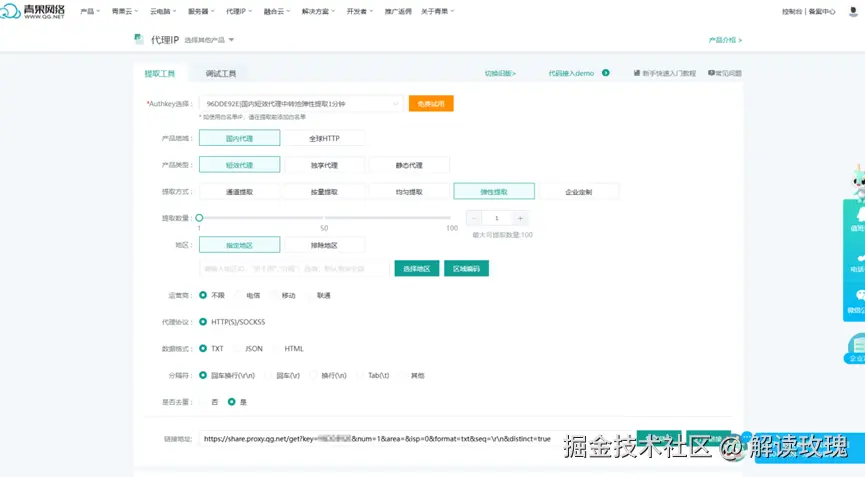Viewport: 865px width, 477px height.
Task: Click the minus button of the quantity stepper
Action: [x=474, y=218]
